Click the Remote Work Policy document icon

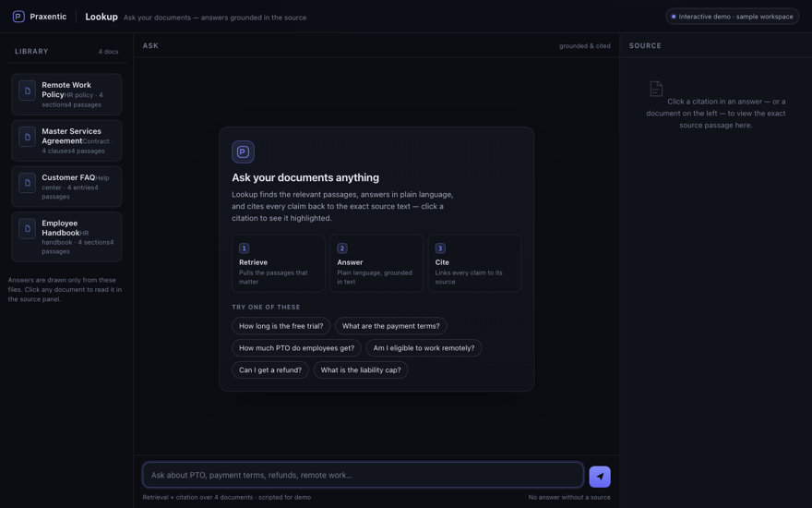coord(28,91)
